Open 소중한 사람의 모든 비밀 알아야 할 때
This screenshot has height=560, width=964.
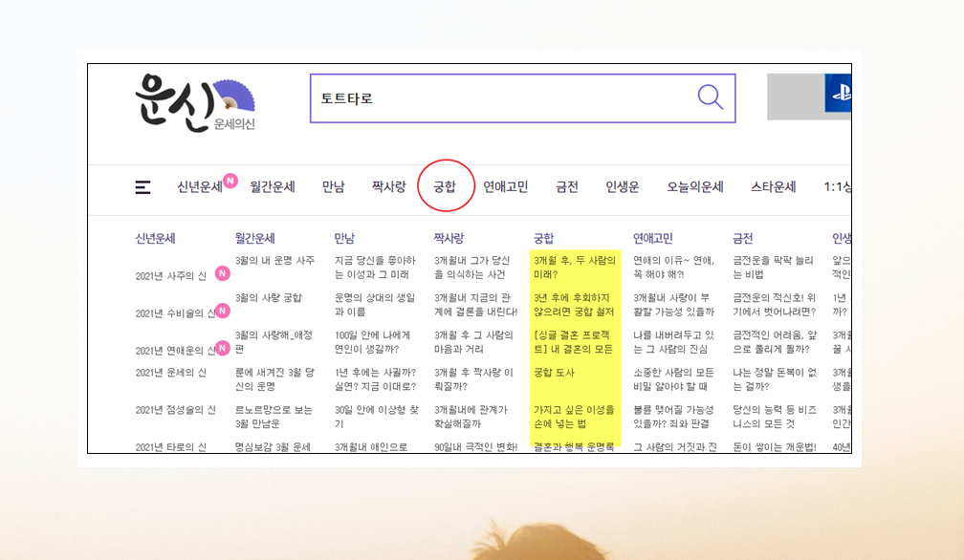pyautogui.click(x=674, y=379)
